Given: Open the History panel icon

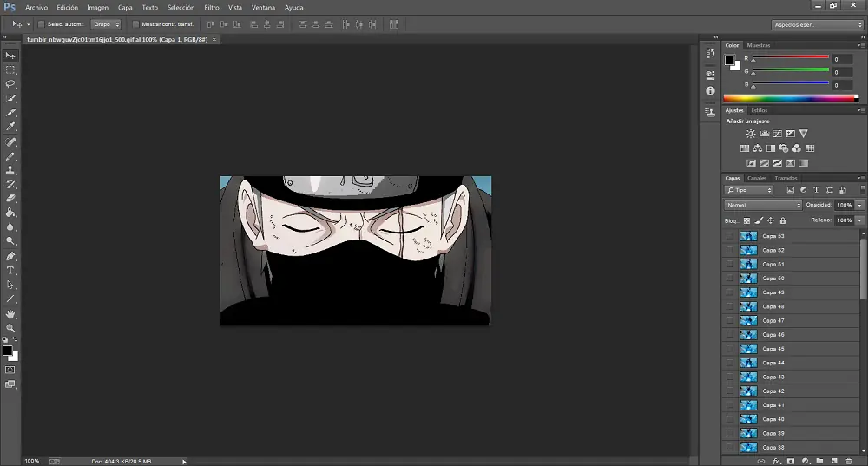Looking at the screenshot, I should 710,53.
